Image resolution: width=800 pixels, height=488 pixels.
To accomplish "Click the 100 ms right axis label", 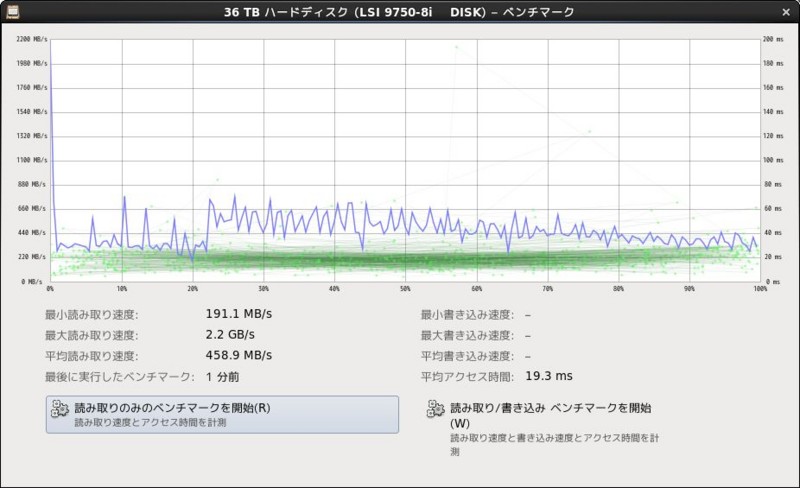I will pos(773,160).
